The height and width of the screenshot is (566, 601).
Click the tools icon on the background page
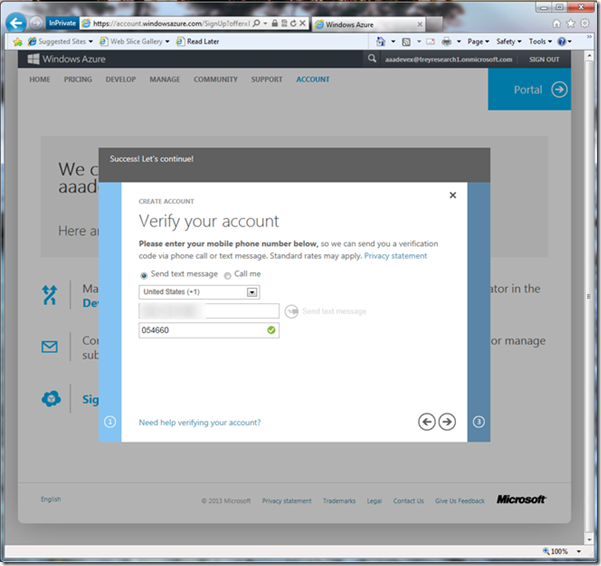point(49,295)
